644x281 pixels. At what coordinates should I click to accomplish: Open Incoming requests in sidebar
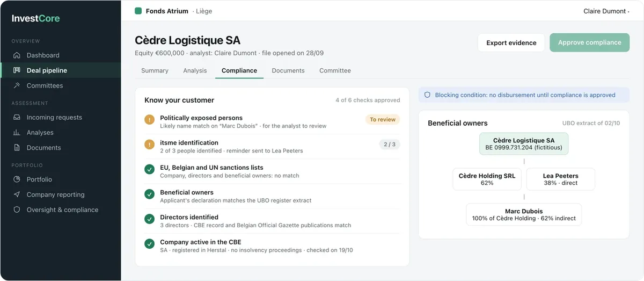[61, 117]
